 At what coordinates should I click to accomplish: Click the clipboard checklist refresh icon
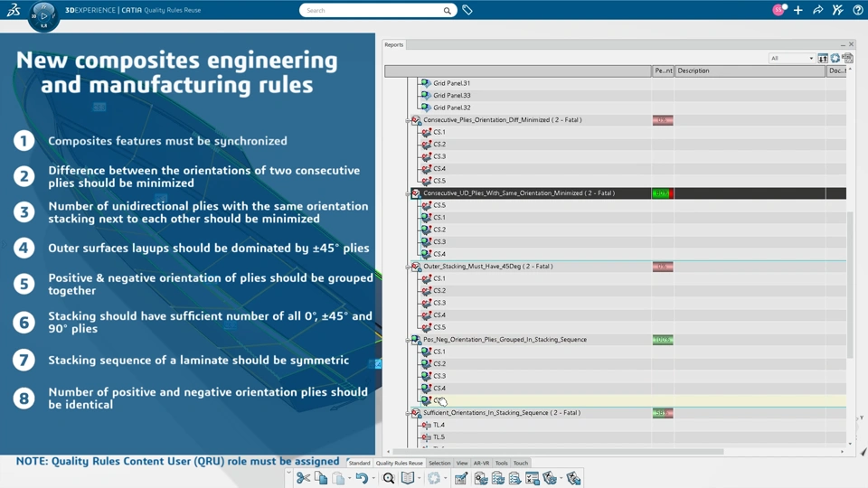497,478
